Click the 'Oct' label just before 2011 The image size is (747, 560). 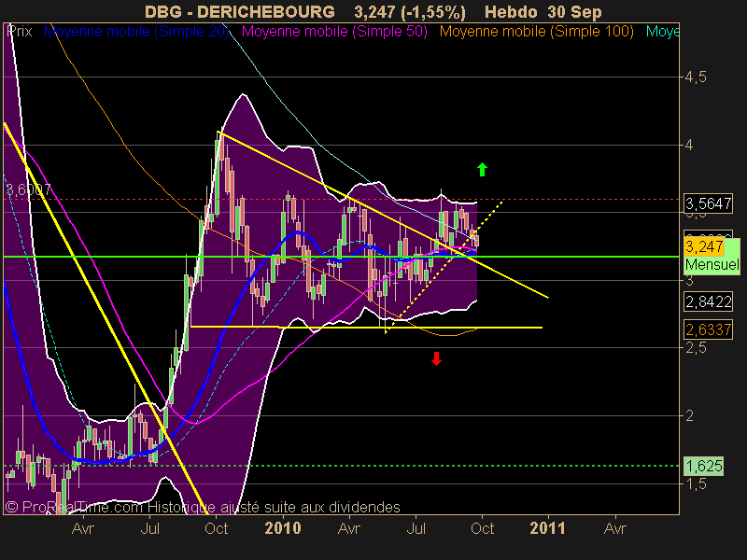[482, 528]
